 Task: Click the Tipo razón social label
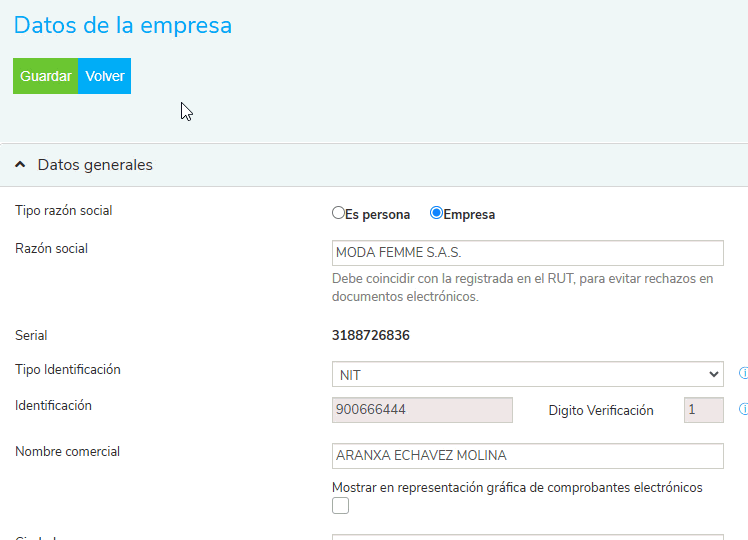click(x=63, y=211)
